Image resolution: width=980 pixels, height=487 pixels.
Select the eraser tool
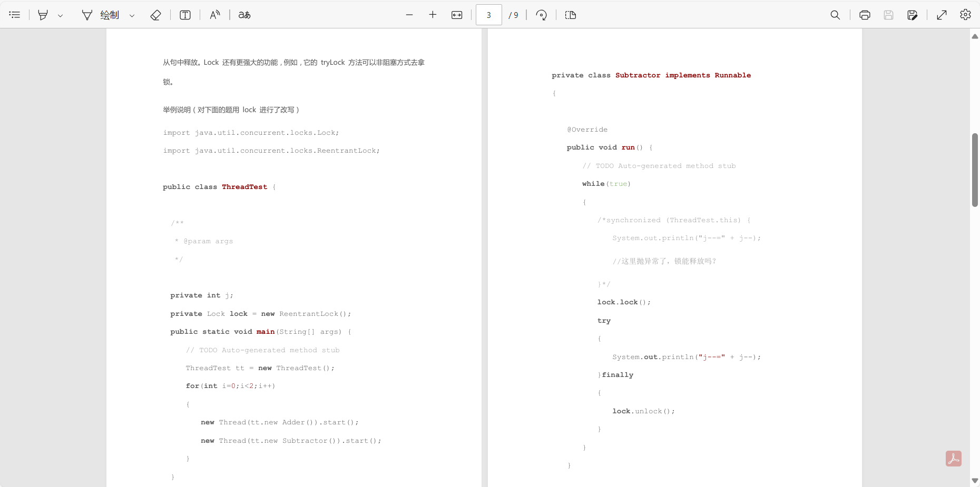coord(155,15)
